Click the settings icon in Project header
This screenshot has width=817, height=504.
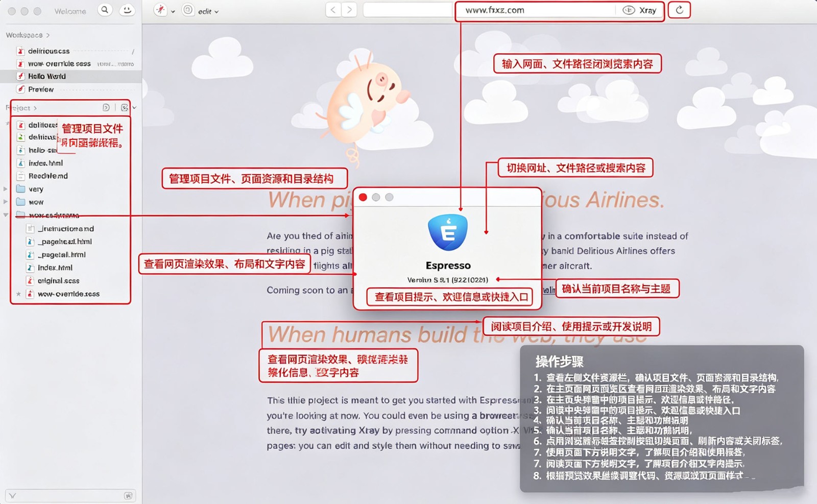(124, 108)
